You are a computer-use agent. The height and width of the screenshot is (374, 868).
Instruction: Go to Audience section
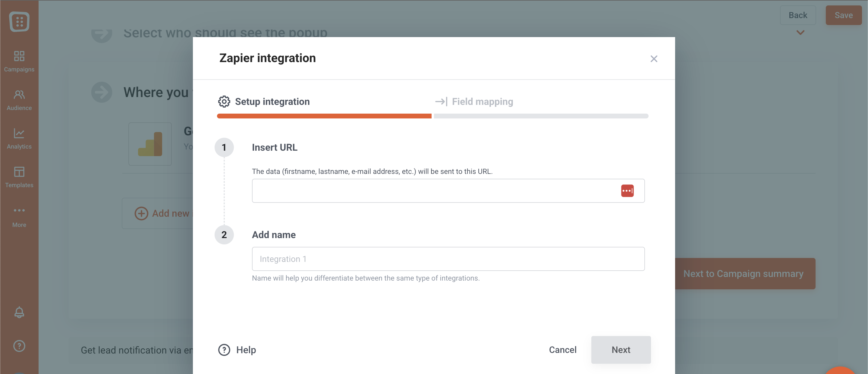[x=19, y=100]
